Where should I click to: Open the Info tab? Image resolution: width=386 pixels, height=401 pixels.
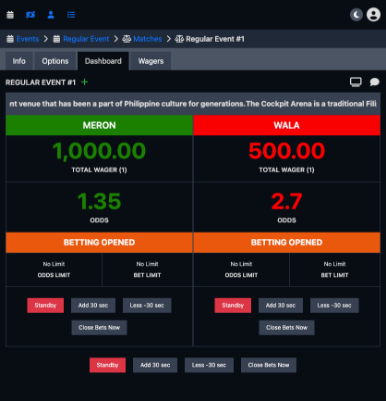tap(19, 61)
